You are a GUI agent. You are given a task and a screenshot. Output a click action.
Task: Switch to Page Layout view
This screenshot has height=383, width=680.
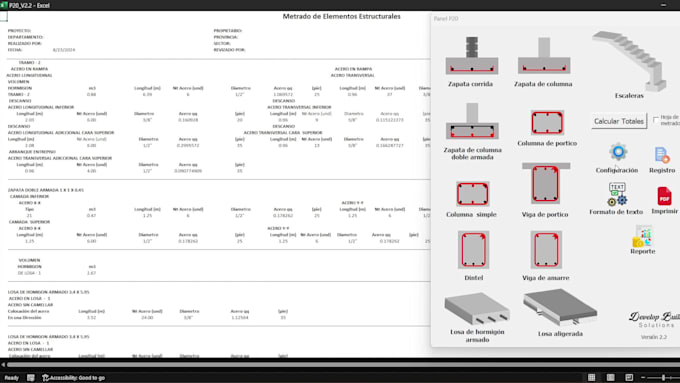point(610,377)
